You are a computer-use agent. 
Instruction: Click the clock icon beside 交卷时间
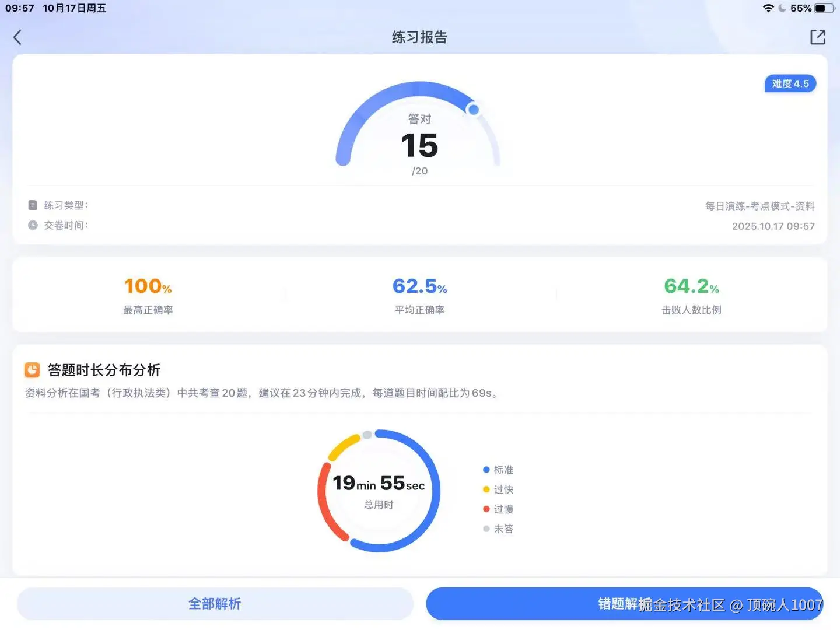pos(33,225)
